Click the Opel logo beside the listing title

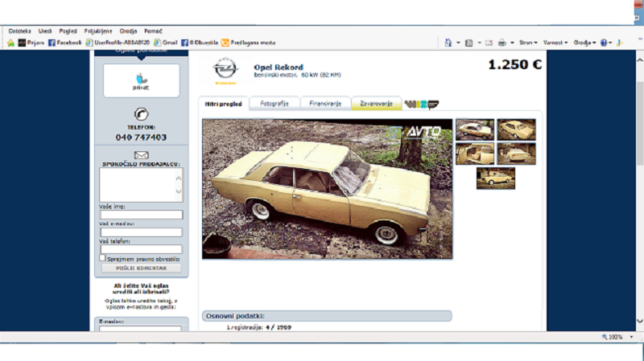(x=225, y=68)
